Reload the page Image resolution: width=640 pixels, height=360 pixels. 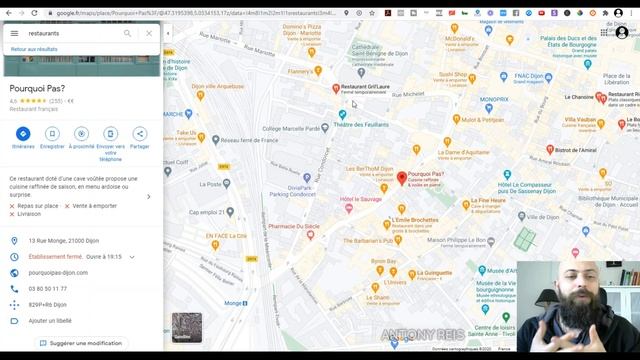(35, 13)
